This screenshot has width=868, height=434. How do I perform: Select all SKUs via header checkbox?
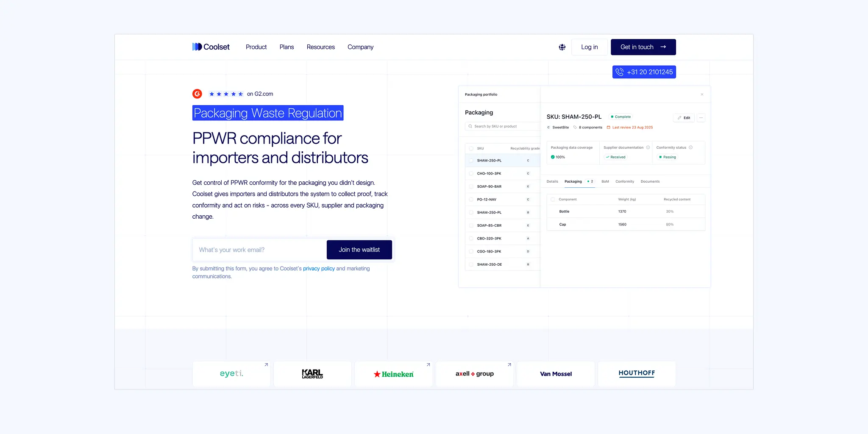pos(471,148)
